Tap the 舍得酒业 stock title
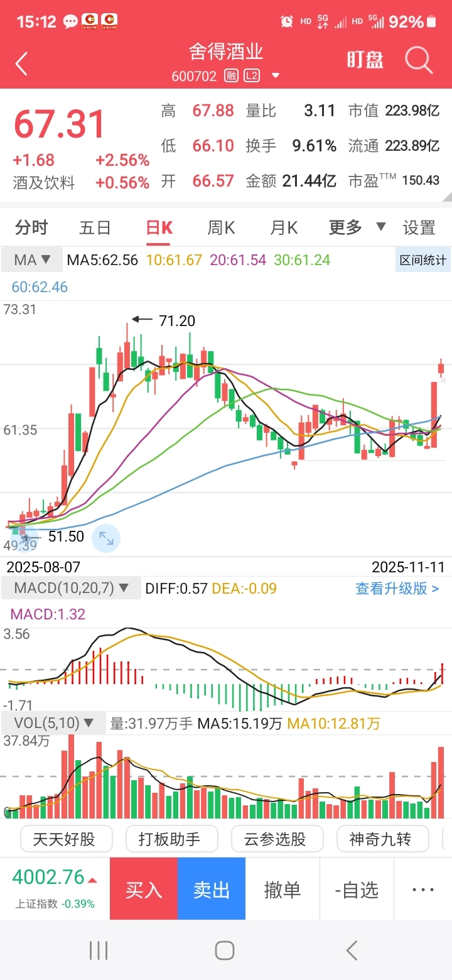Viewport: 452px width, 980px height. (226, 52)
